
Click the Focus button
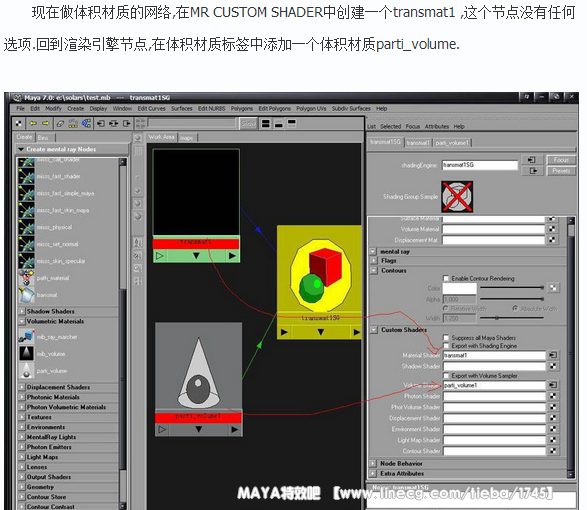point(561,160)
